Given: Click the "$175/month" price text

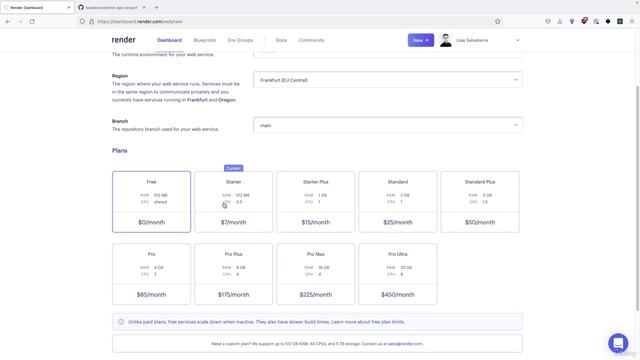Looking at the screenshot, I should click(x=233, y=294).
